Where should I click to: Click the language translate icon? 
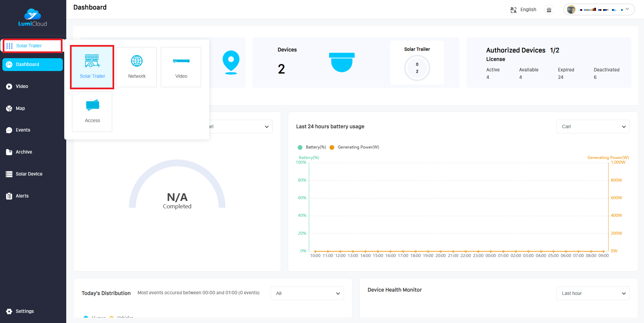click(513, 10)
